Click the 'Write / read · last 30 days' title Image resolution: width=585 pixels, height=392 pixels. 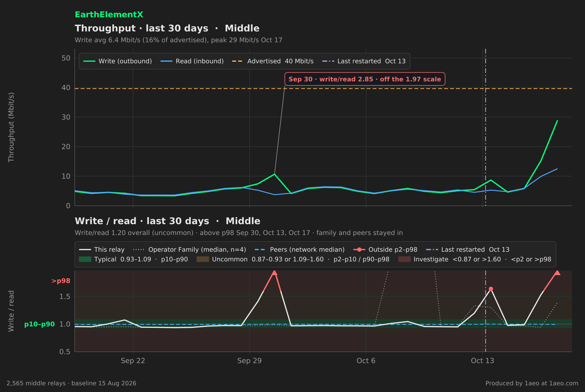tap(168, 221)
